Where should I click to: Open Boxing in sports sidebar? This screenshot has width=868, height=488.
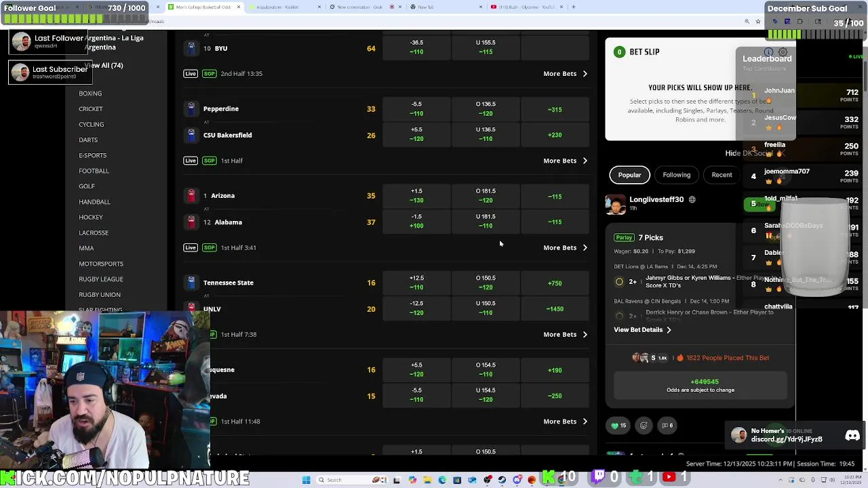[x=90, y=94]
